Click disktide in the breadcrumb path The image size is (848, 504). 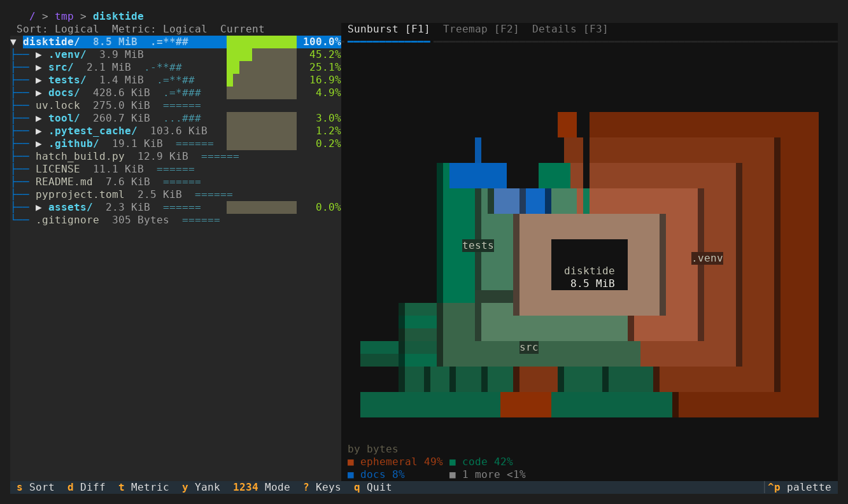click(118, 17)
